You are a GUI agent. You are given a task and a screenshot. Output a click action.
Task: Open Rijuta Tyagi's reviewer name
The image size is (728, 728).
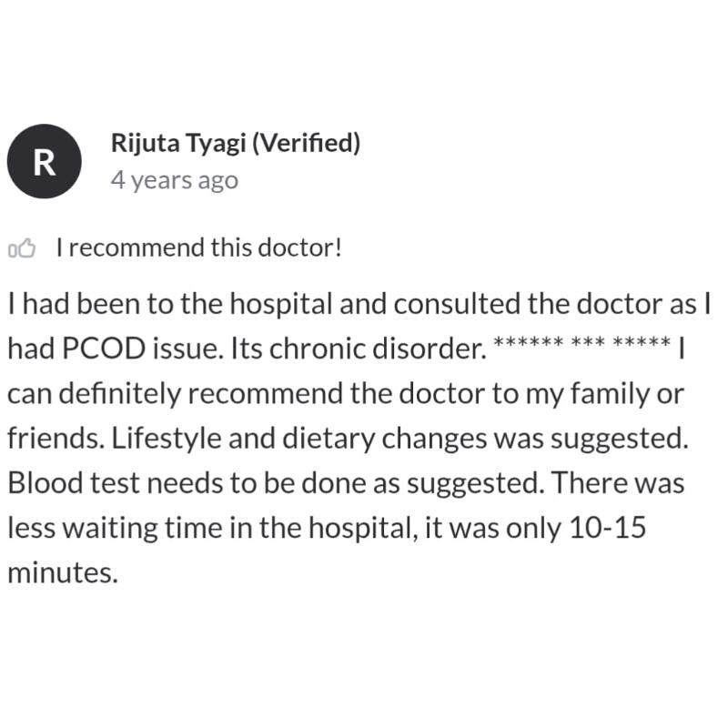(178, 143)
